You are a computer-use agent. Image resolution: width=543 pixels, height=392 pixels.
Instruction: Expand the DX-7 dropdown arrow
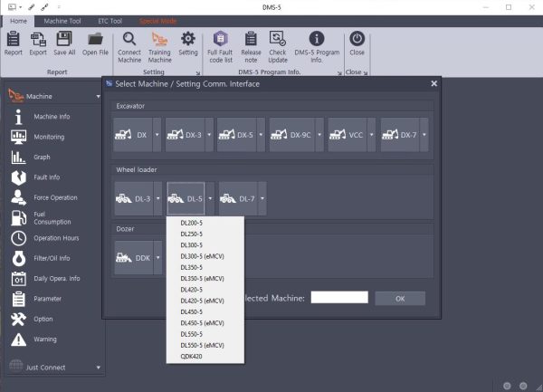tap(424, 135)
